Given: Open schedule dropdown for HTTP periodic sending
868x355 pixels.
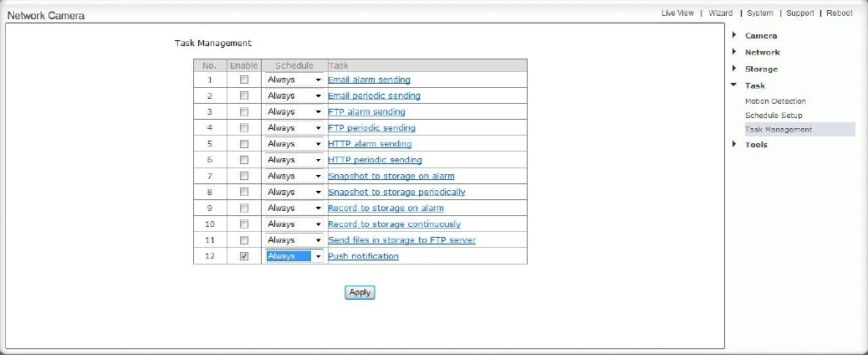Looking at the screenshot, I should (x=294, y=160).
